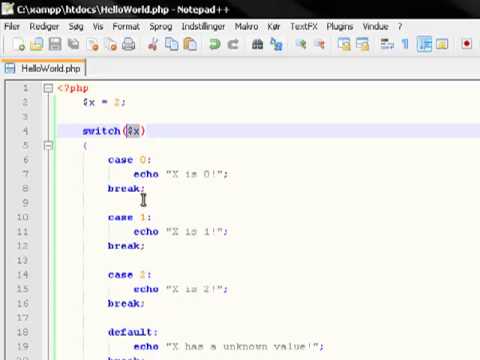Click the Print toolbar icon
Screen dimensions: 480x360
(129, 44)
